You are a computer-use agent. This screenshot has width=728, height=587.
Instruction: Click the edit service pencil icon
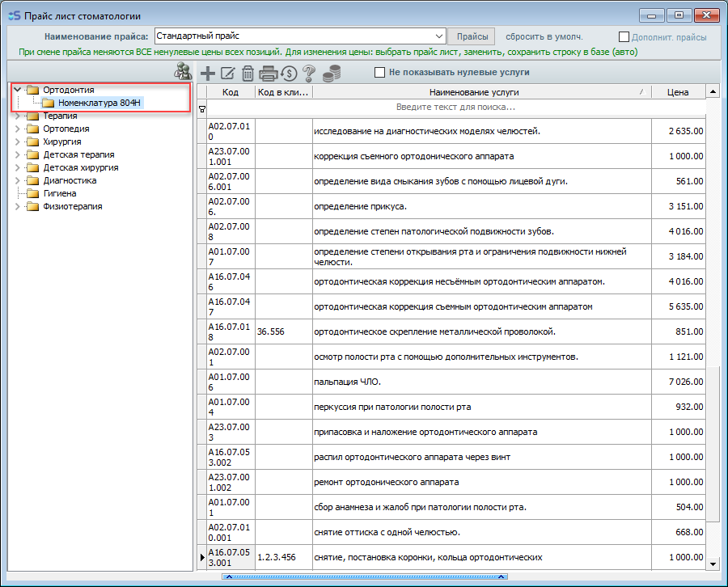tap(228, 73)
